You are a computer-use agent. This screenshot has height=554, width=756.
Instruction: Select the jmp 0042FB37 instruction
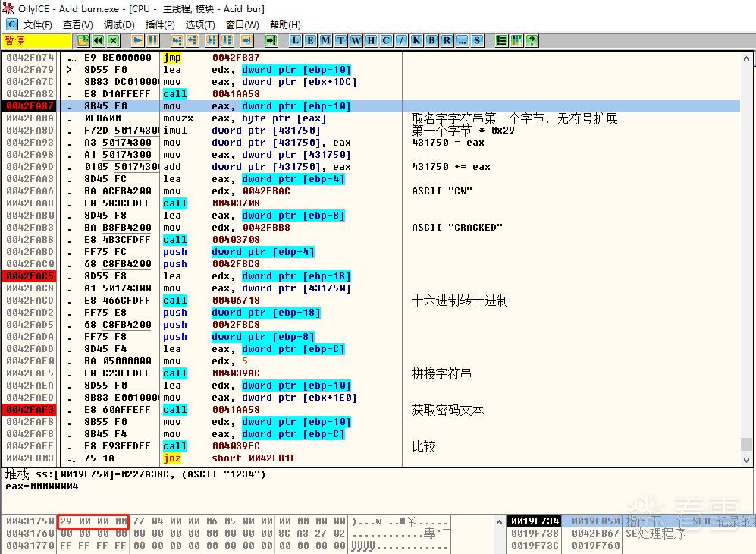coord(211,58)
